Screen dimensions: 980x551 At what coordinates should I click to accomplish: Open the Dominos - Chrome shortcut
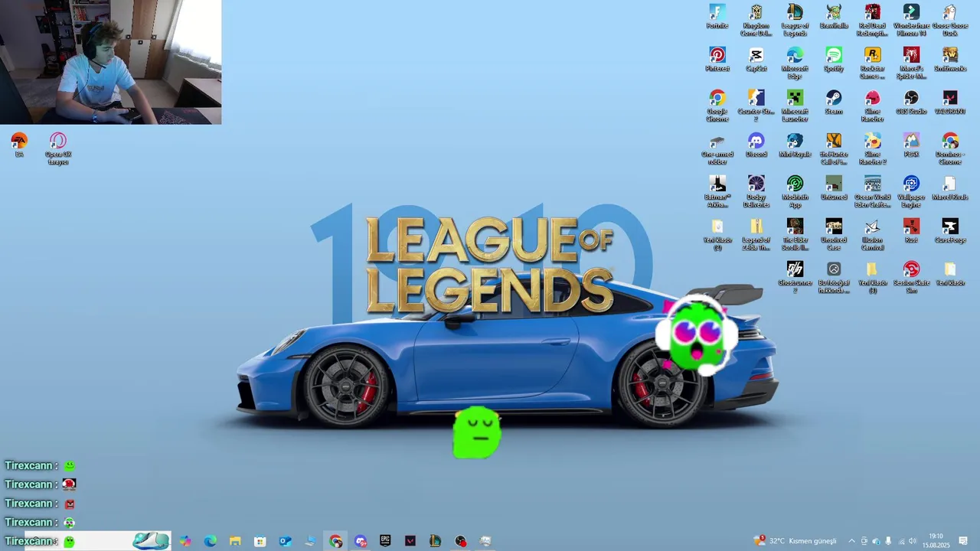[x=950, y=149]
